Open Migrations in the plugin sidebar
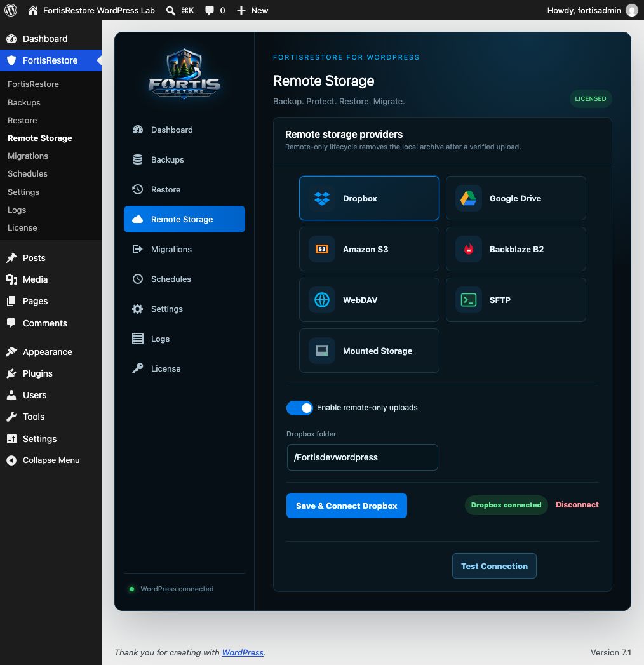This screenshot has height=665, width=644. click(184, 250)
